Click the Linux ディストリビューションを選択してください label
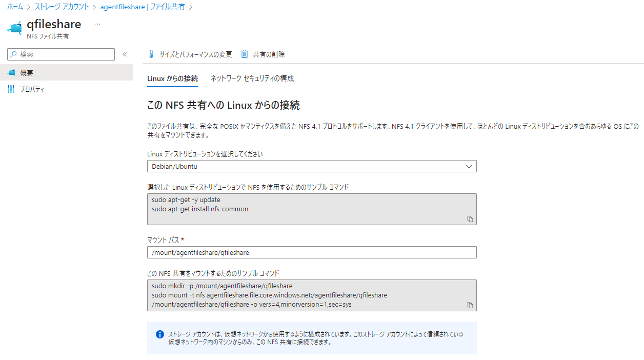The image size is (644, 360). coord(205,154)
